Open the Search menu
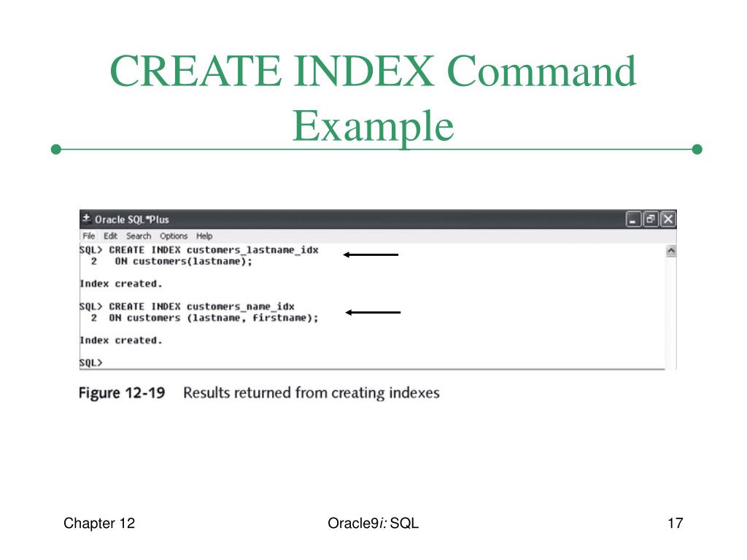Screen dimensions: 747x560 click(x=139, y=236)
